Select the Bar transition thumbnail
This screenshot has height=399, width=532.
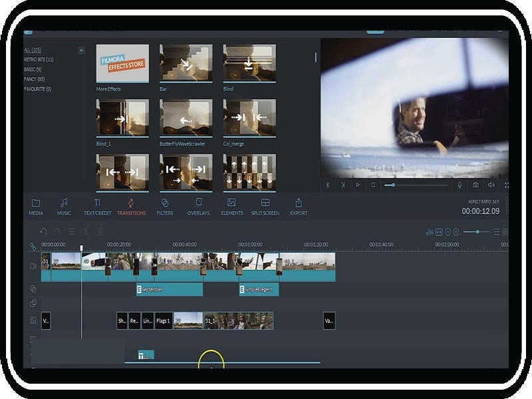pos(186,63)
